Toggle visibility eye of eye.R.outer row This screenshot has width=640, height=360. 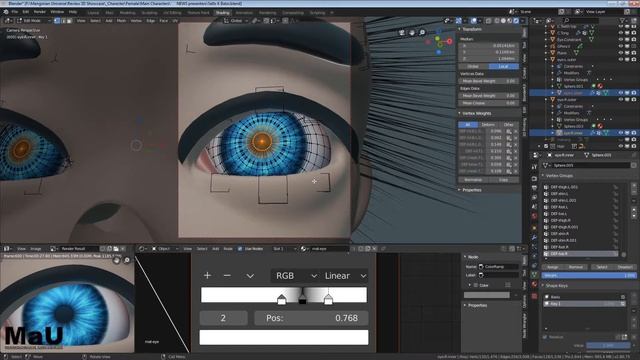pos(621,99)
